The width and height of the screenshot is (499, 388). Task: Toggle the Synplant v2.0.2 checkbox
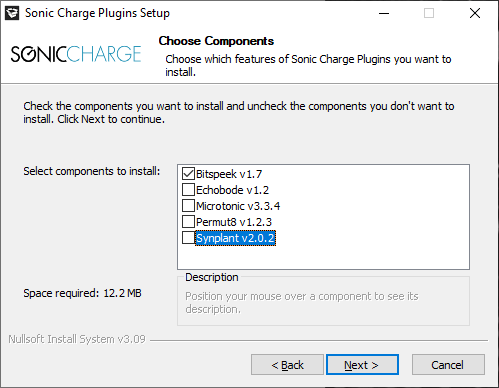click(188, 238)
